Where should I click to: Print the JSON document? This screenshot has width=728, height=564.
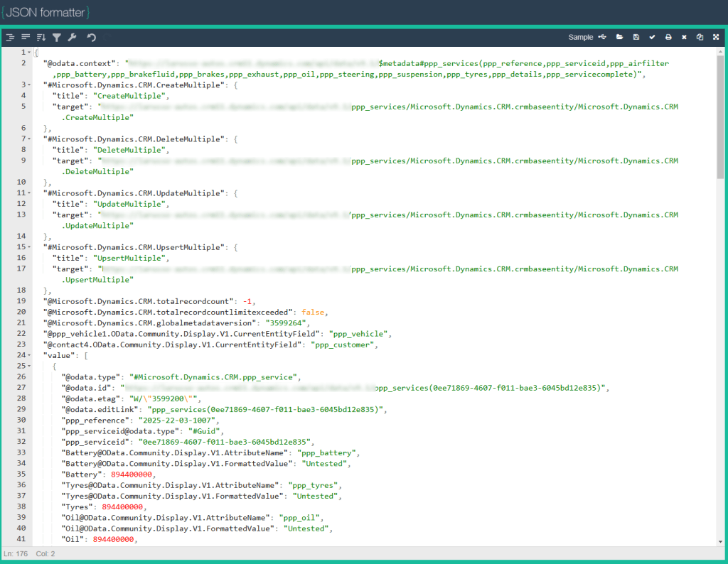(x=668, y=37)
